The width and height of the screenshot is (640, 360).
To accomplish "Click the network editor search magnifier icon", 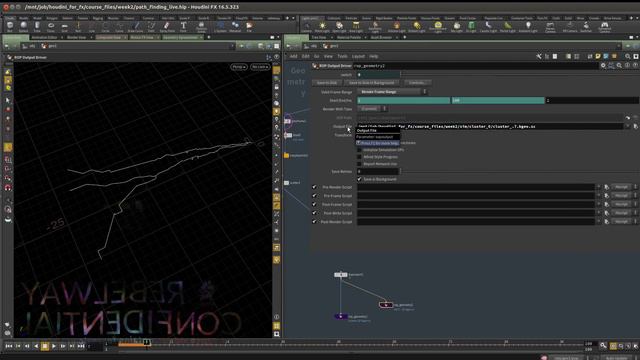I will [x=627, y=56].
